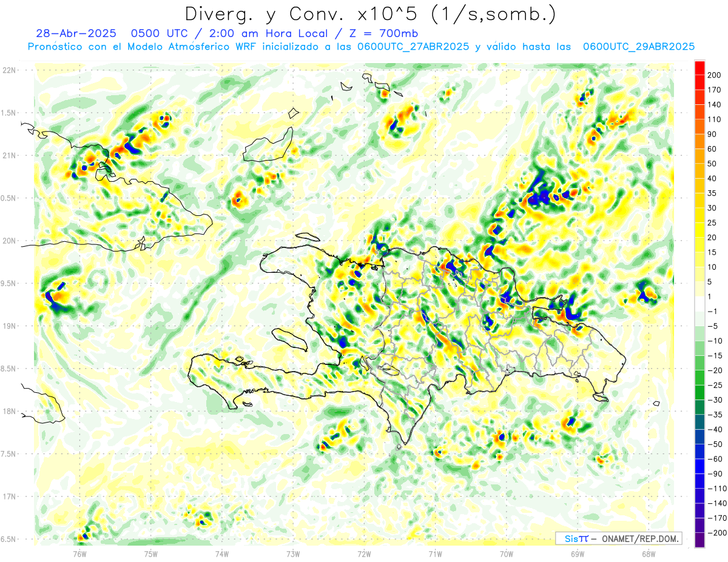Click the '18N' latitude label
This screenshot has width=728, height=562.
(10, 411)
